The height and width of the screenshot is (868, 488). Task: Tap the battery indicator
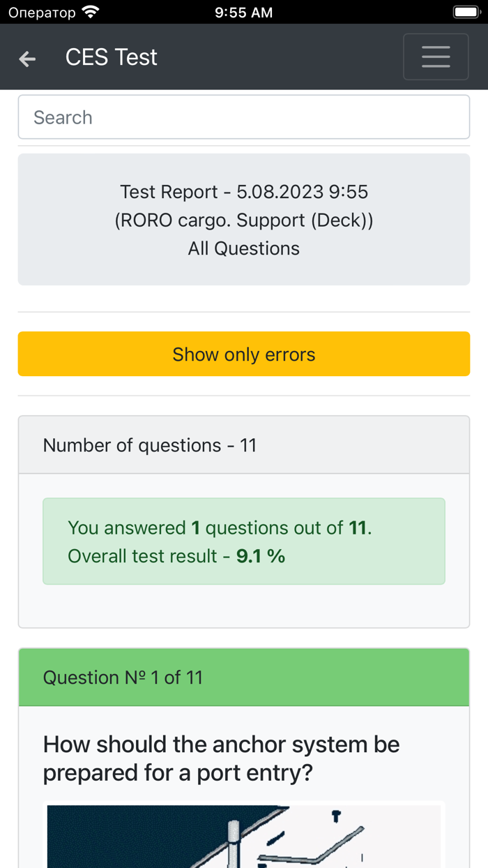466,11
